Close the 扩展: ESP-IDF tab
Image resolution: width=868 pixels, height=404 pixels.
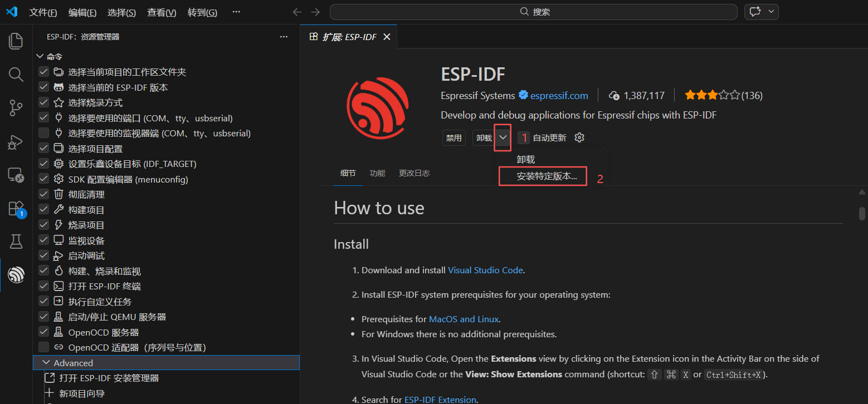pos(387,37)
